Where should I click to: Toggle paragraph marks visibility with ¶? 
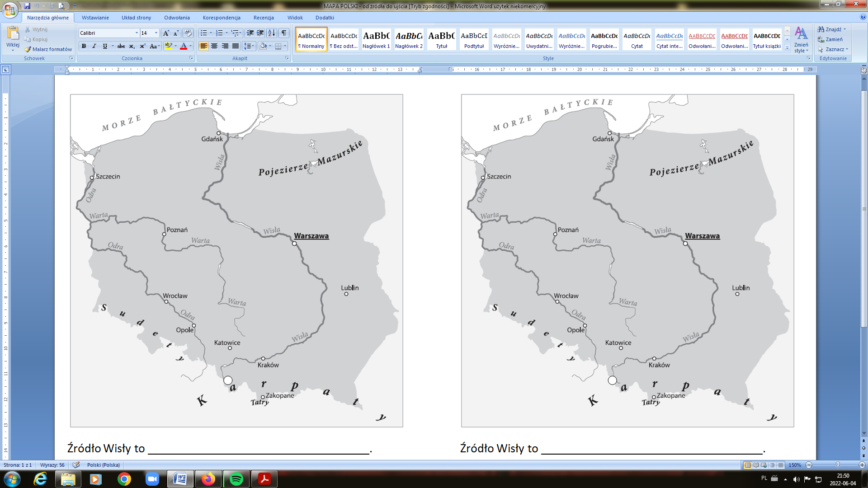pyautogui.click(x=283, y=33)
